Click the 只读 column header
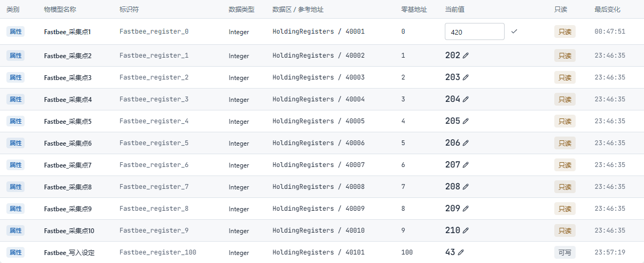 561,10
